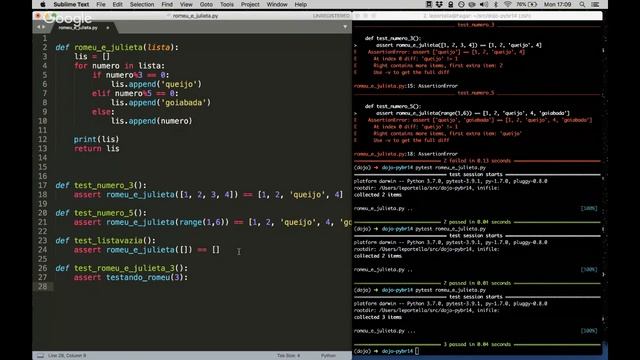This screenshot has height=360, width=640.
Task: Click the "lis.append('goiabada')" code line
Action: [x=161, y=102]
